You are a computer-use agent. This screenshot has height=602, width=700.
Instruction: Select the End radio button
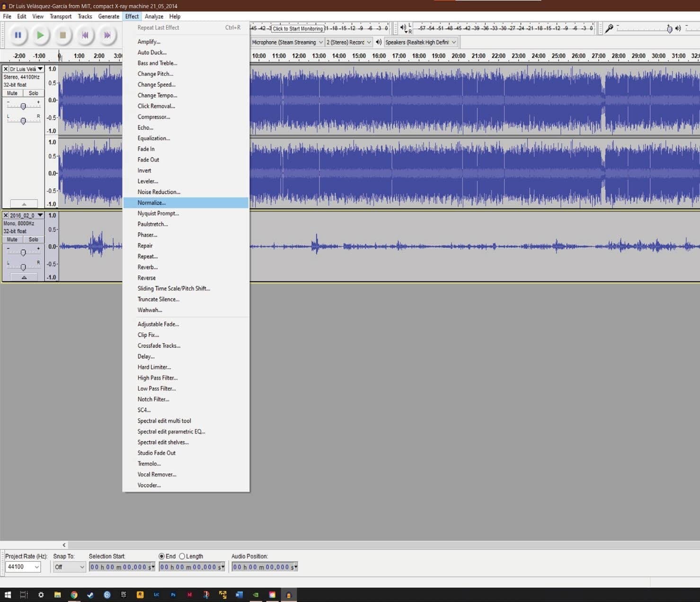click(161, 556)
